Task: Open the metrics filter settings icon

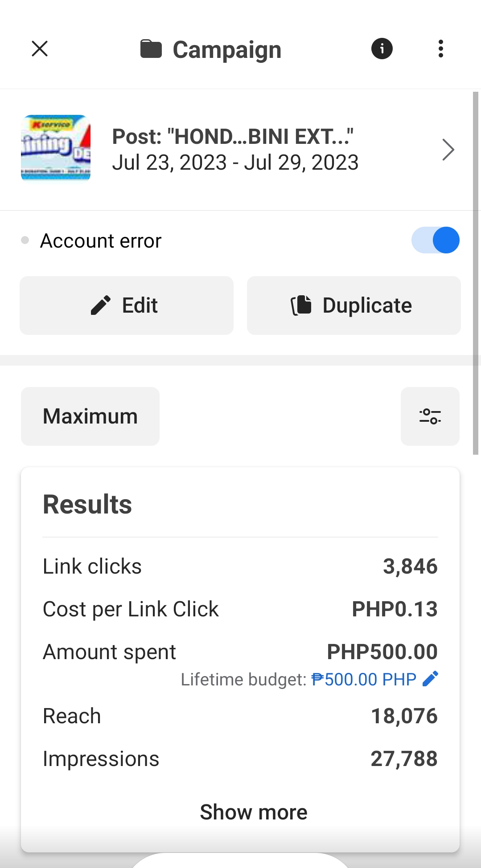Action: (x=430, y=416)
